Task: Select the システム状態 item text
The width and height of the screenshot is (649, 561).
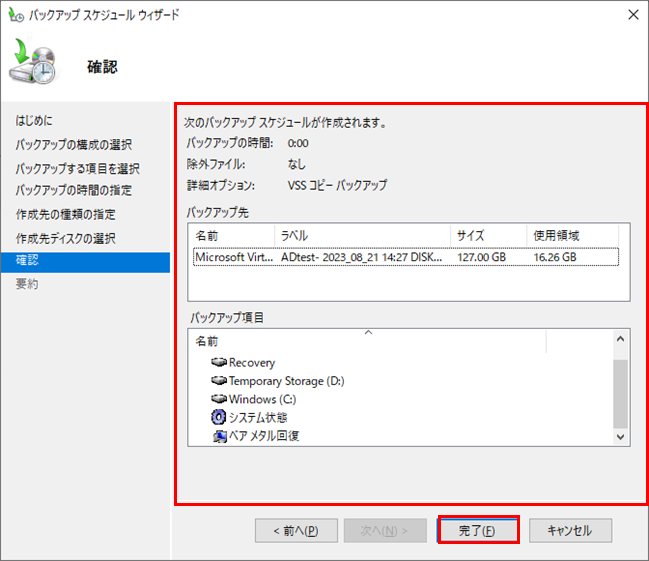Action: click(258, 418)
